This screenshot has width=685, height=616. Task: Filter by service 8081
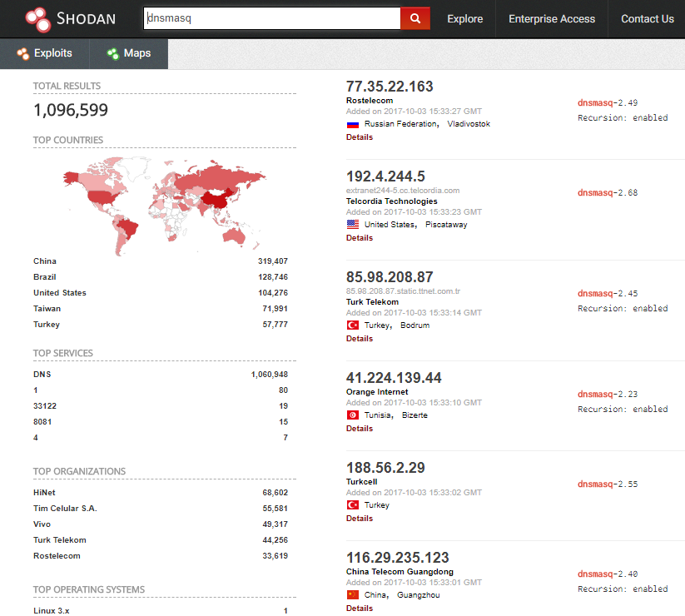42,421
